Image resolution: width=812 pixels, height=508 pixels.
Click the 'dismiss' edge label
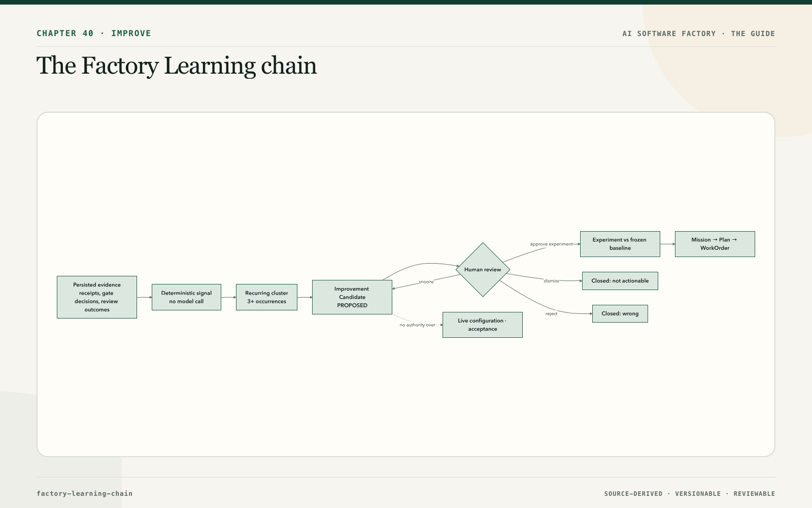click(552, 281)
